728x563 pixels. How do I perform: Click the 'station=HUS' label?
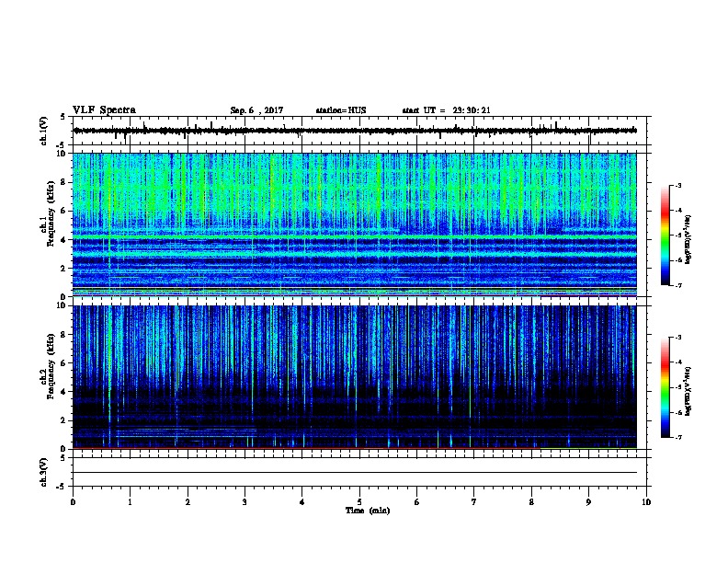pyautogui.click(x=341, y=110)
